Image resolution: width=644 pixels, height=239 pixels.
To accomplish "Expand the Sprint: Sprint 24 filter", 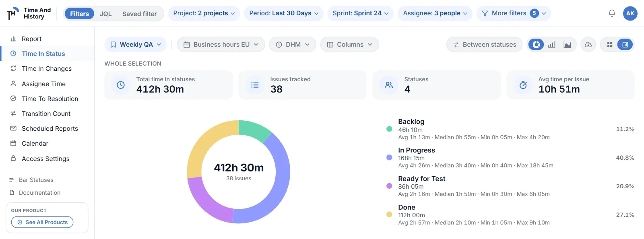I will (361, 13).
